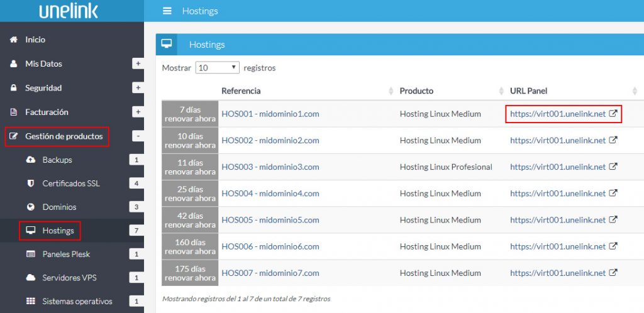
Task: Expand Mis Datos with plus button
Action: tap(138, 64)
